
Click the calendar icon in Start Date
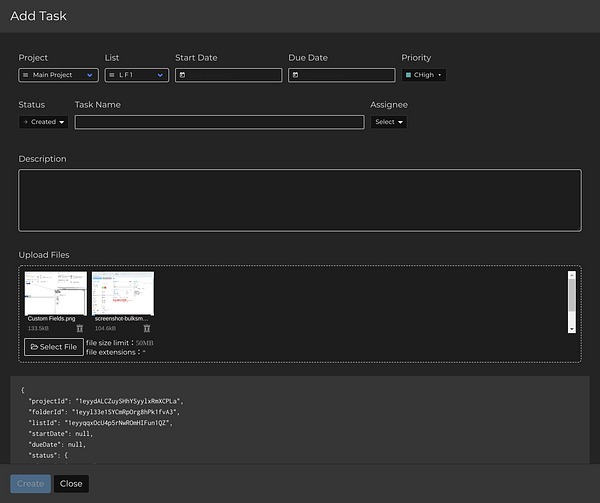coord(183,75)
